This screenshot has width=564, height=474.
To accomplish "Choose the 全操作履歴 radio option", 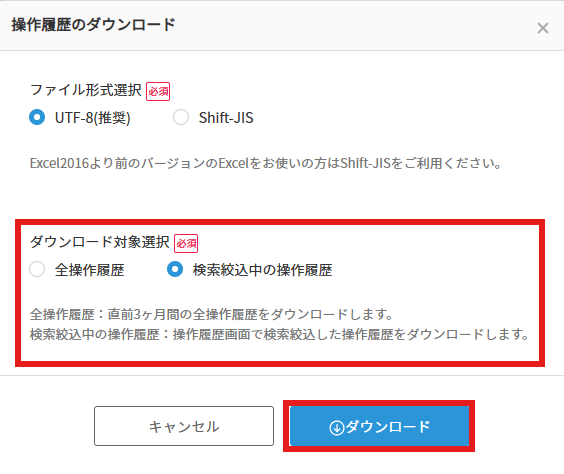I will click(x=37, y=269).
